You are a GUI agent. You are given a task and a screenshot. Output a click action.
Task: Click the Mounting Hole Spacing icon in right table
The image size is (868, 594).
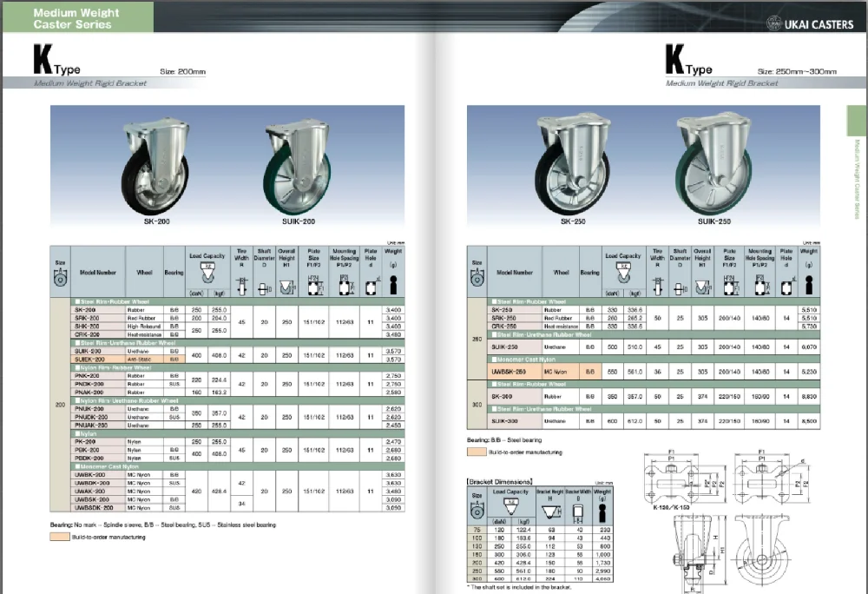[759, 284]
